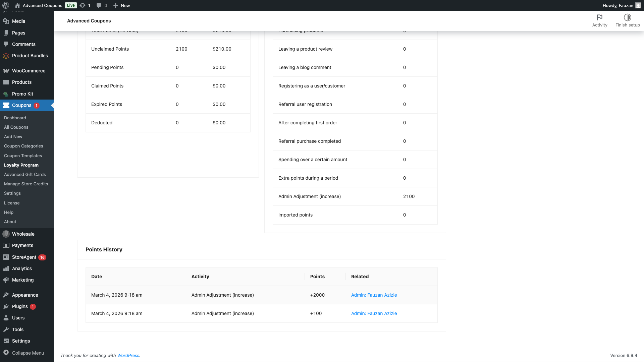Click Admin: Fauzan Azizie link for +2000
Image resolution: width=644 pixels, height=362 pixels.
[374, 295]
